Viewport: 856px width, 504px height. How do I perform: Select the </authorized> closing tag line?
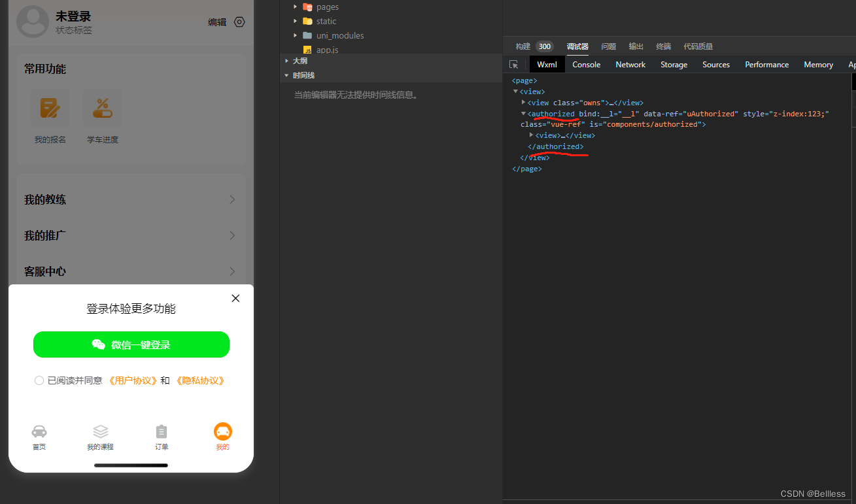click(556, 146)
